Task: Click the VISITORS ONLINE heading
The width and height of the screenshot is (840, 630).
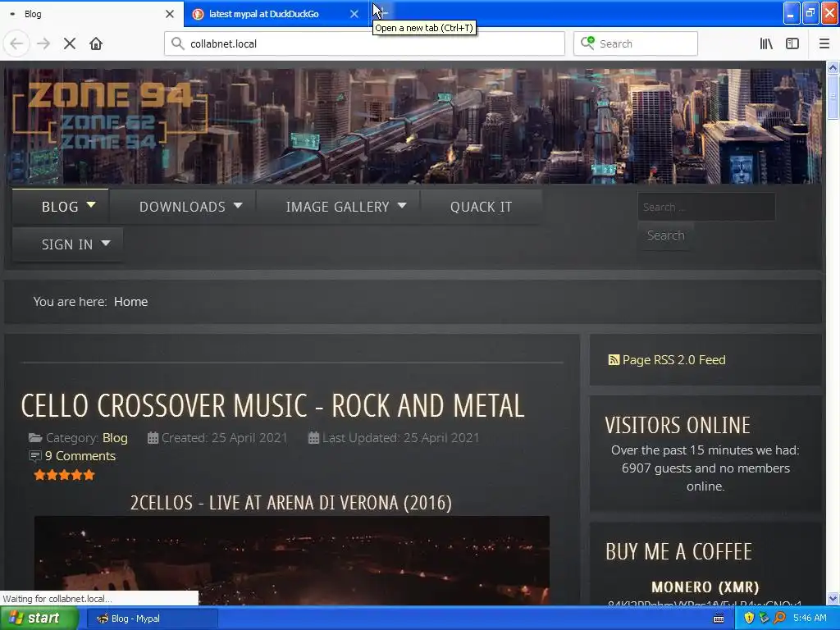Action: pyautogui.click(x=678, y=426)
